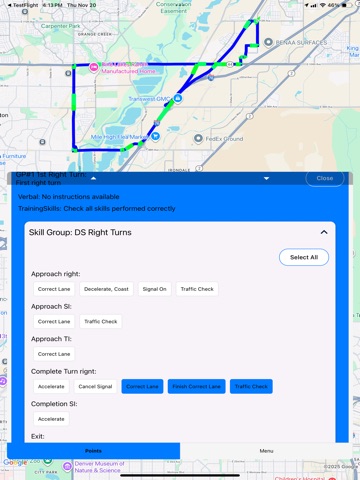Tap the Carpenter Park map label
Screen dimensions: 360x480
point(60,26)
